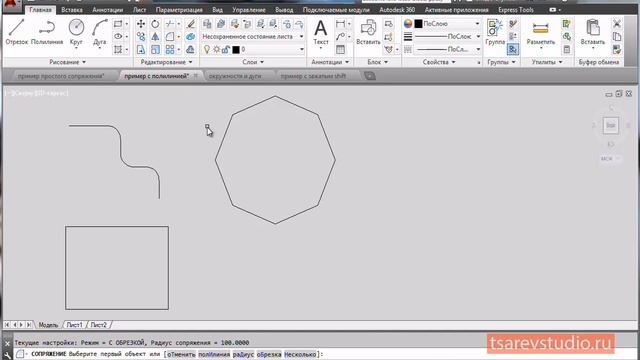Choose полИлиния option in command line
This screenshot has width=640, height=360.
214,354
